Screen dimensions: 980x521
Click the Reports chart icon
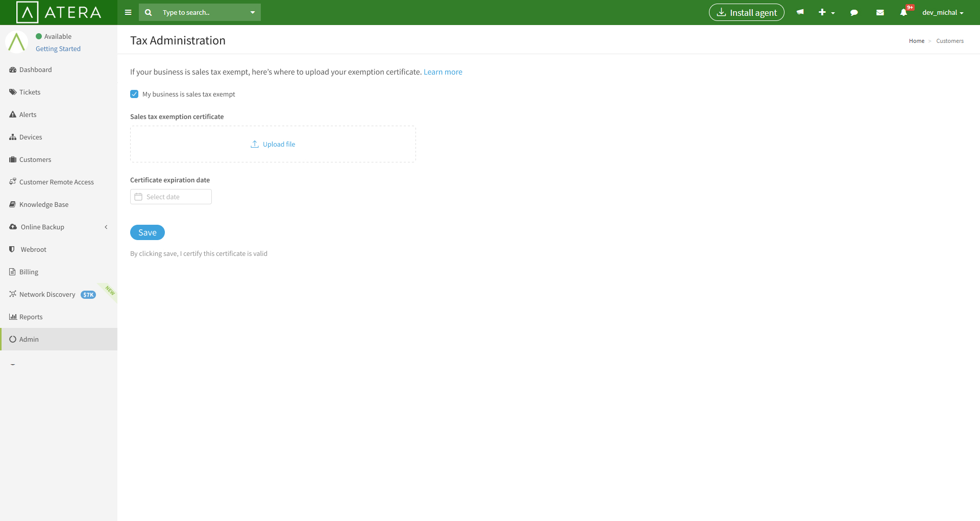(13, 317)
